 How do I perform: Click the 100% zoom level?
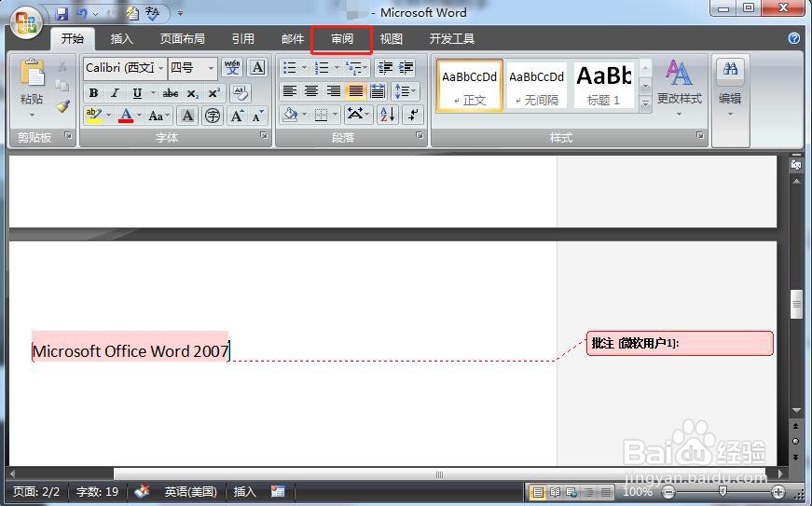(637, 491)
